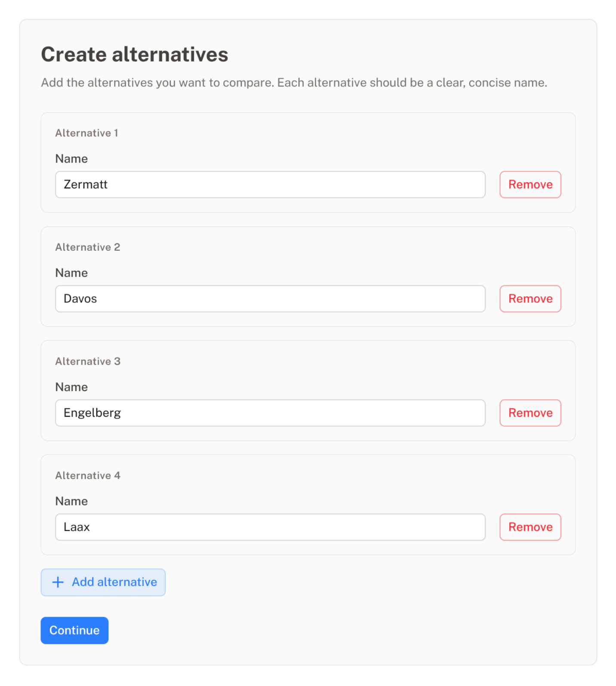The height and width of the screenshot is (686, 616).
Task: Click the instruction text under the heading
Action: [x=294, y=82]
